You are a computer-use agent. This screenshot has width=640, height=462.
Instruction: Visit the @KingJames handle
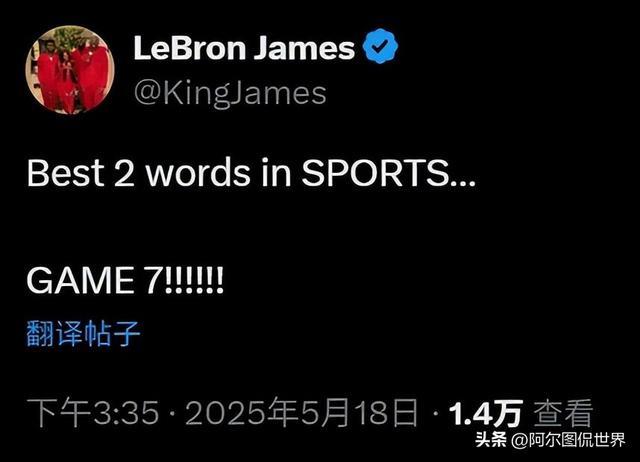pos(230,94)
